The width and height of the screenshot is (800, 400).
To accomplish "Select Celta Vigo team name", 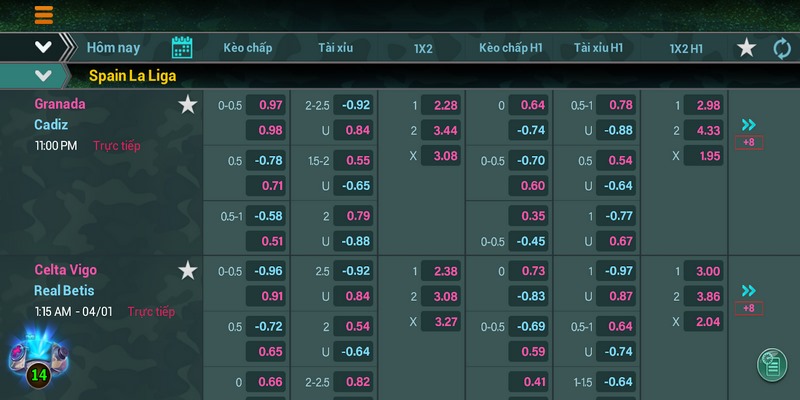I will click(x=65, y=270).
